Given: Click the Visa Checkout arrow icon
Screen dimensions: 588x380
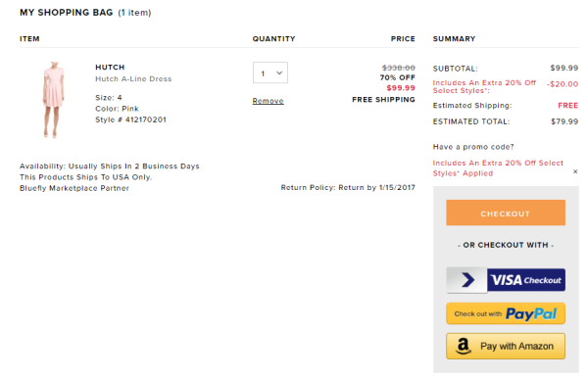Looking at the screenshot, I should 467,280.
